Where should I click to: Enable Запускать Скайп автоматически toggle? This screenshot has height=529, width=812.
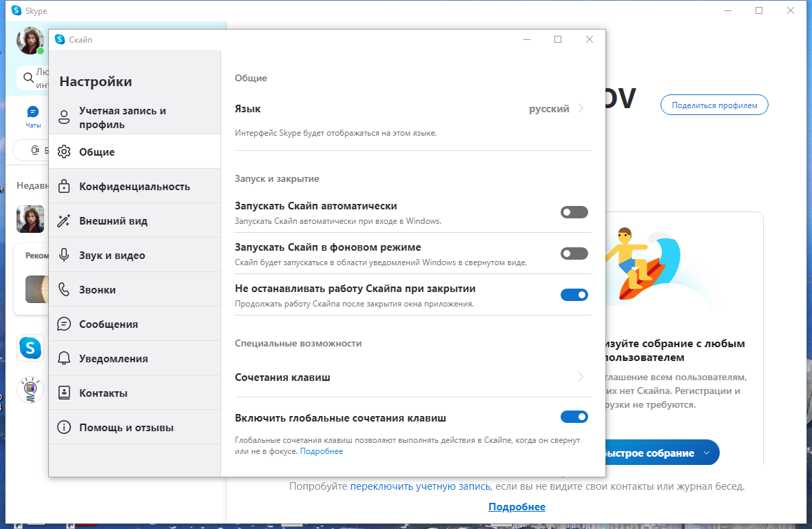pos(574,212)
